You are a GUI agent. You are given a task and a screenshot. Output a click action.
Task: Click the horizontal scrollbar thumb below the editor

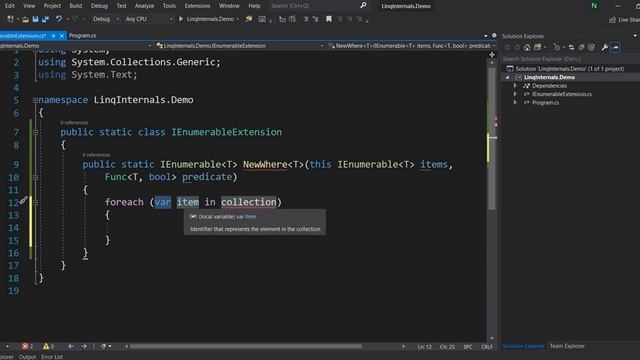click(246, 347)
